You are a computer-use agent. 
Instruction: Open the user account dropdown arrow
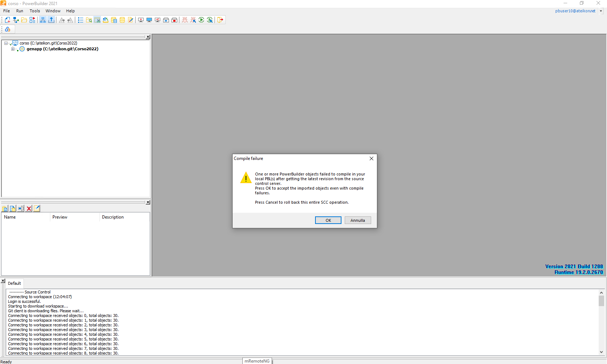coord(601,11)
